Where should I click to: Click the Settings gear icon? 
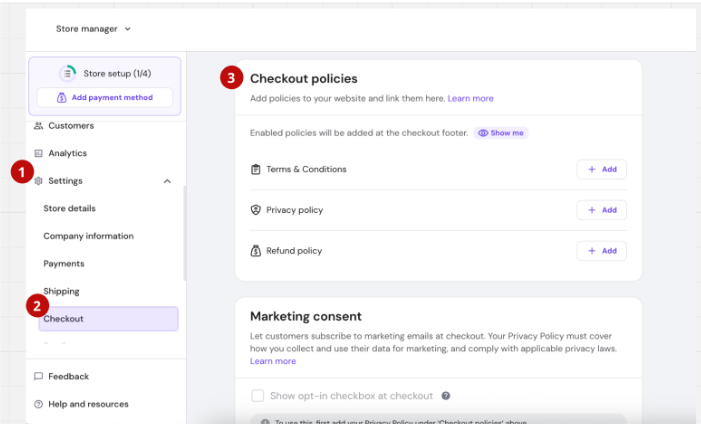tap(39, 181)
